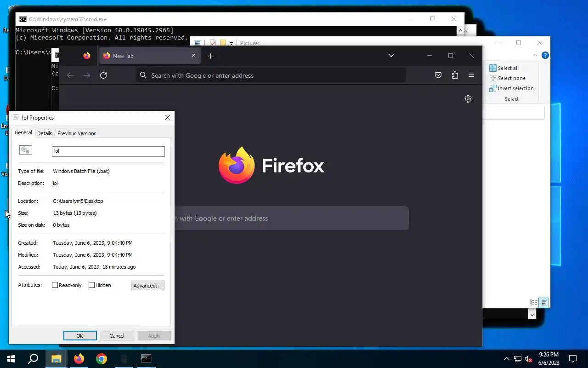Screen dimensions: 588x368
Task: Click Firefox icon in taskbar
Action: (79, 359)
